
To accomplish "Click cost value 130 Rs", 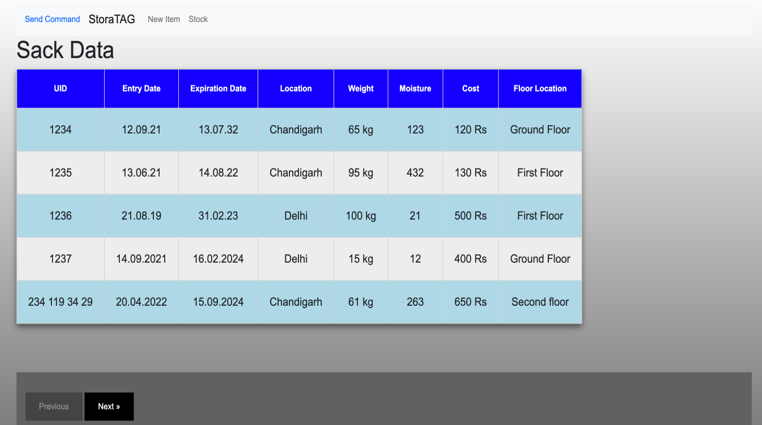I will pos(470,173).
